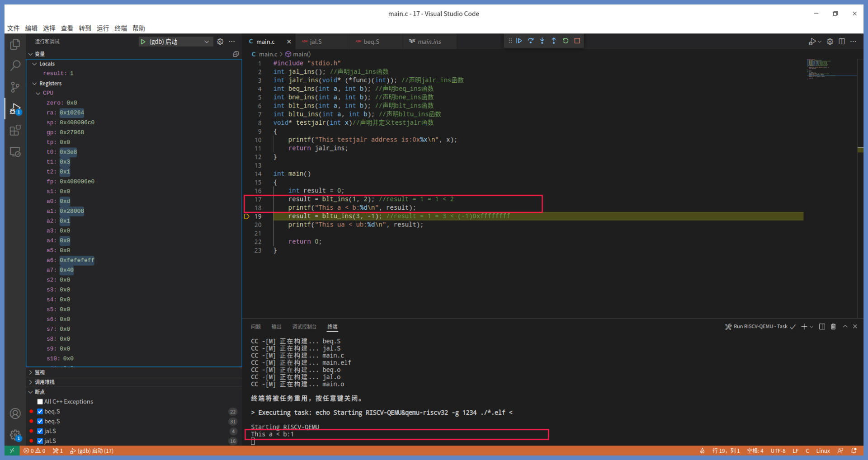Click the Step Out debug icon

click(x=554, y=41)
